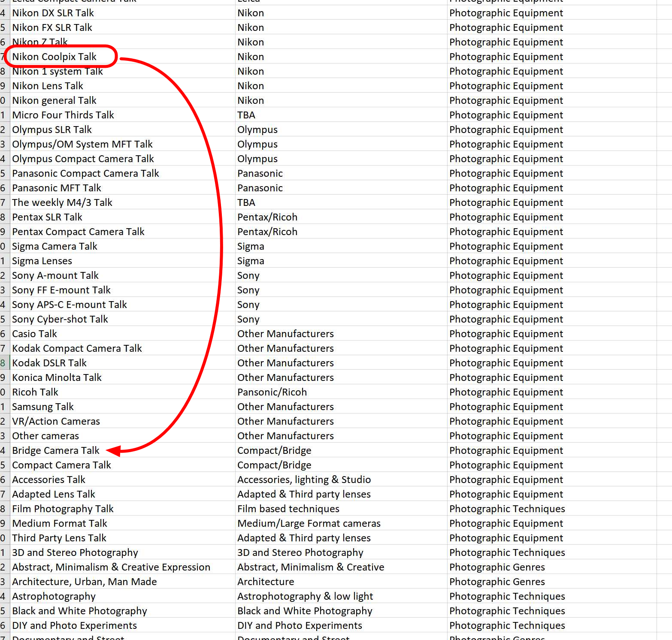Image resolution: width=672 pixels, height=640 pixels.
Task: Click the 'Sigma' cell beside Sigma Lenses
Action: pyautogui.click(x=341, y=261)
